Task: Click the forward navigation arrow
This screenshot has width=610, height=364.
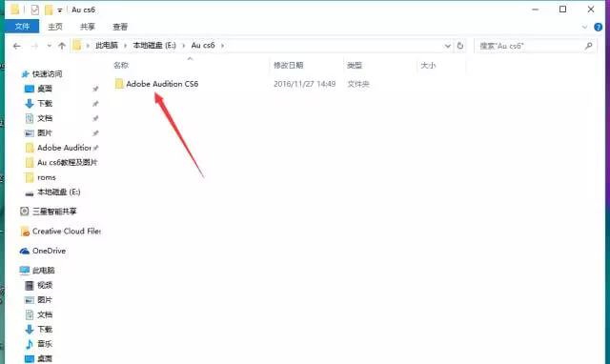Action: pyautogui.click(x=34, y=46)
